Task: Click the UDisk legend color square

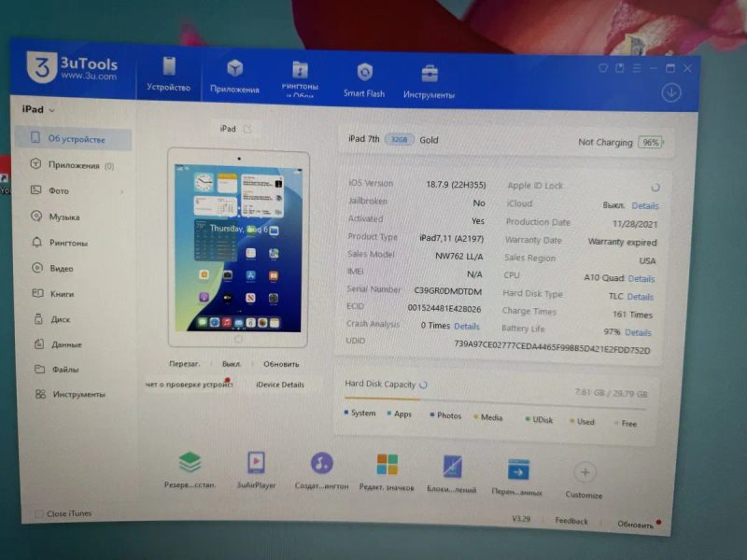Action: pos(528,419)
